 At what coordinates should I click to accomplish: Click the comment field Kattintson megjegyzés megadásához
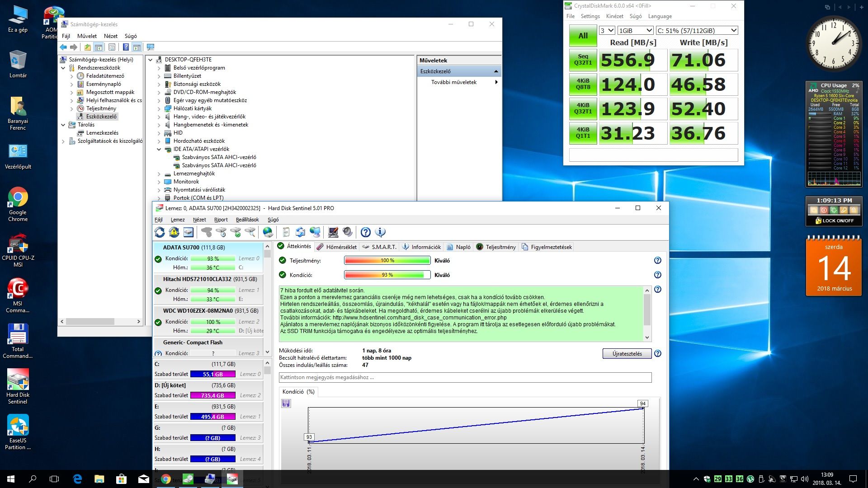pyautogui.click(x=465, y=377)
